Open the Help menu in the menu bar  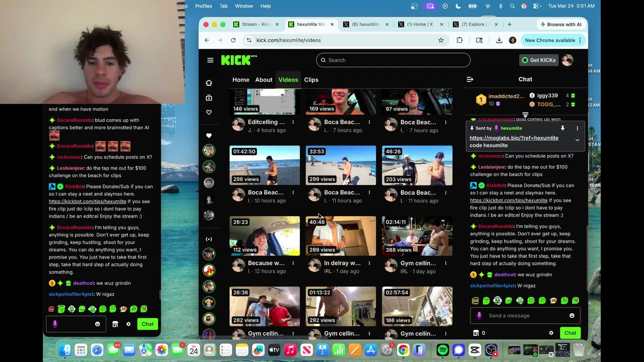coord(266,6)
